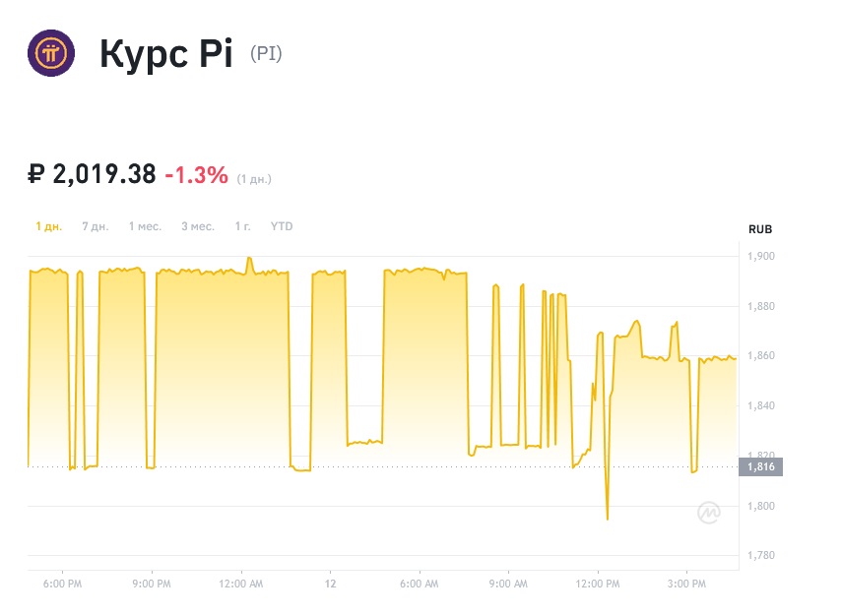Select the 1 дн. chart range
This screenshot has height=616, width=841.
(x=49, y=226)
